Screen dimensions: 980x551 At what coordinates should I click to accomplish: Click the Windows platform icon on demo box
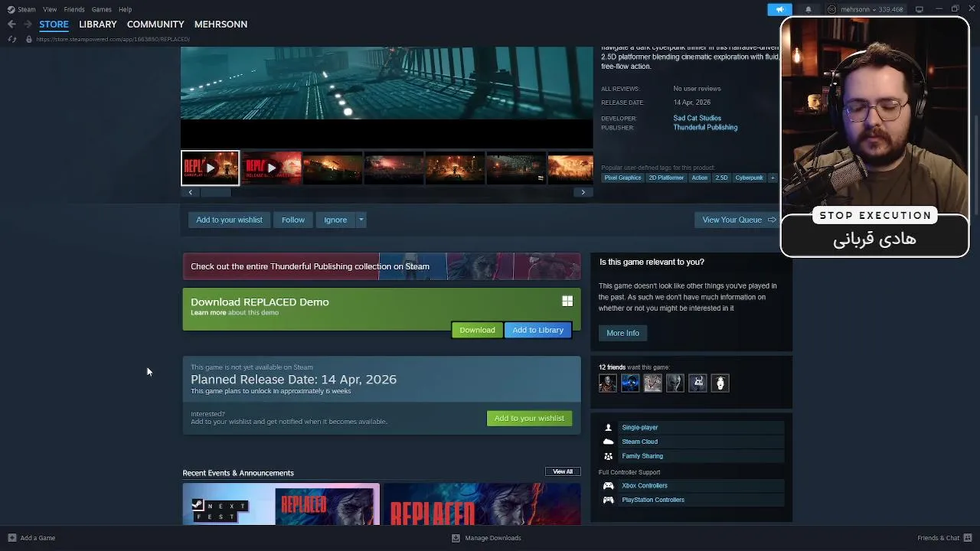567,302
